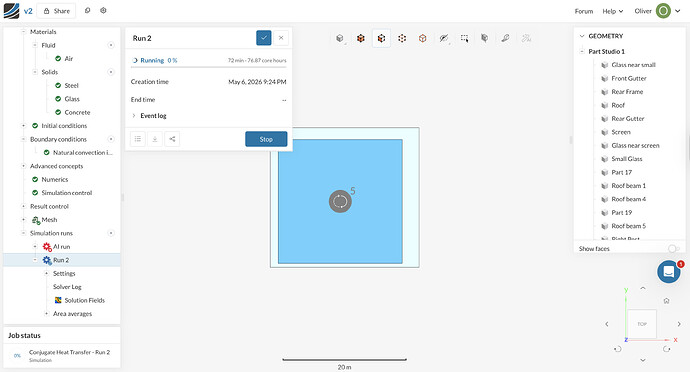690x372 pixels.
Task: Collapse the GEOMETRY panel
Action: [582, 36]
